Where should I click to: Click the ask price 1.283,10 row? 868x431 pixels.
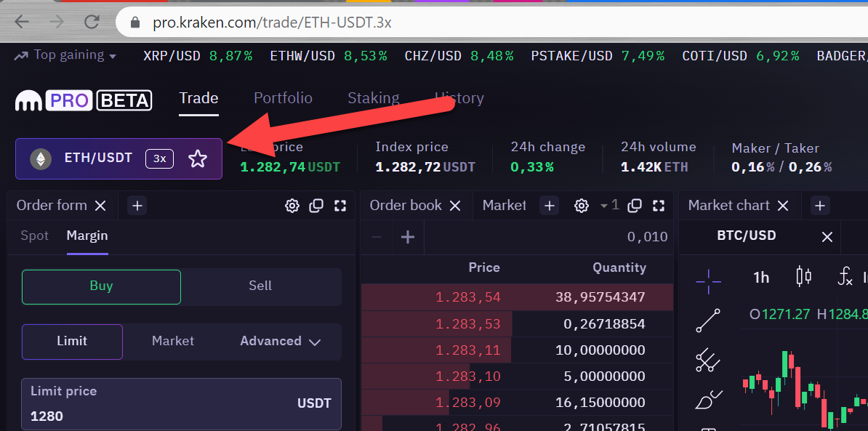[x=517, y=376]
